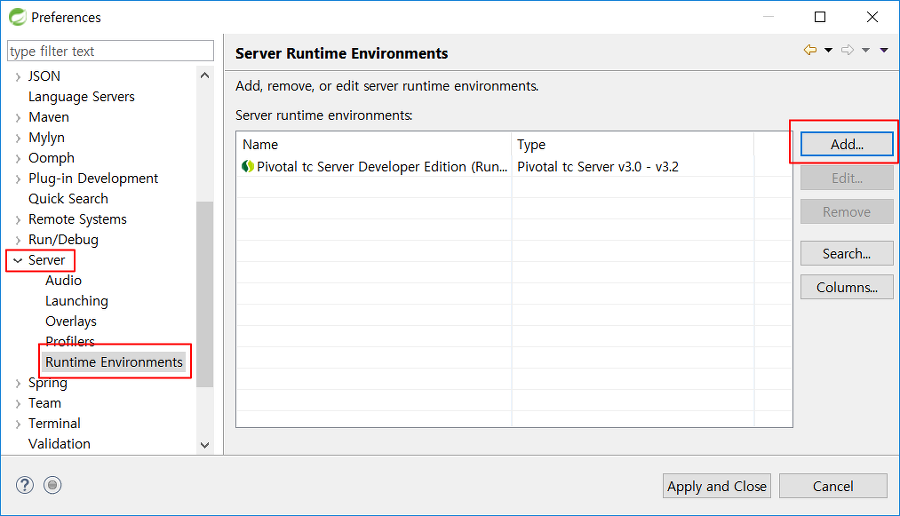Select Audio under Server
The image size is (900, 516).
pyautogui.click(x=64, y=280)
